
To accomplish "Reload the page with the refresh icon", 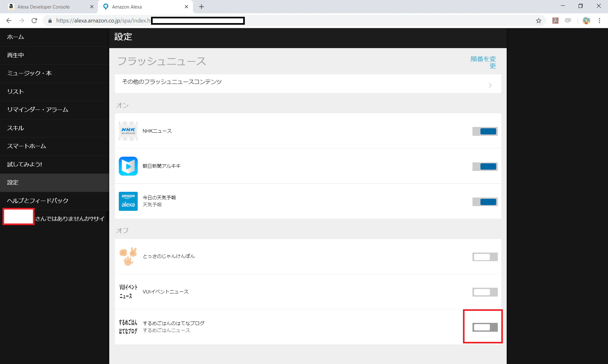I will (34, 21).
